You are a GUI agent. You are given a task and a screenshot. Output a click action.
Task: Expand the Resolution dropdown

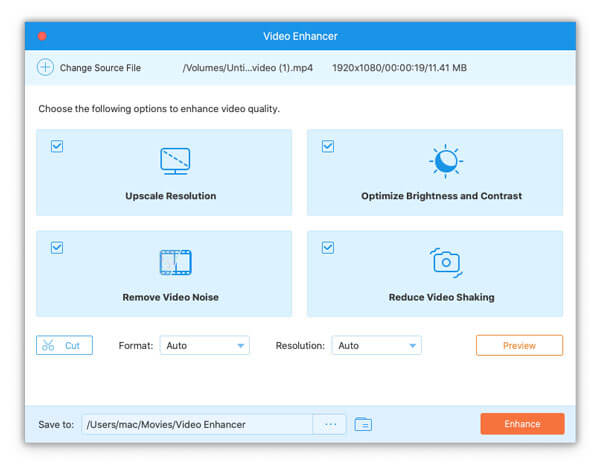tap(376, 345)
